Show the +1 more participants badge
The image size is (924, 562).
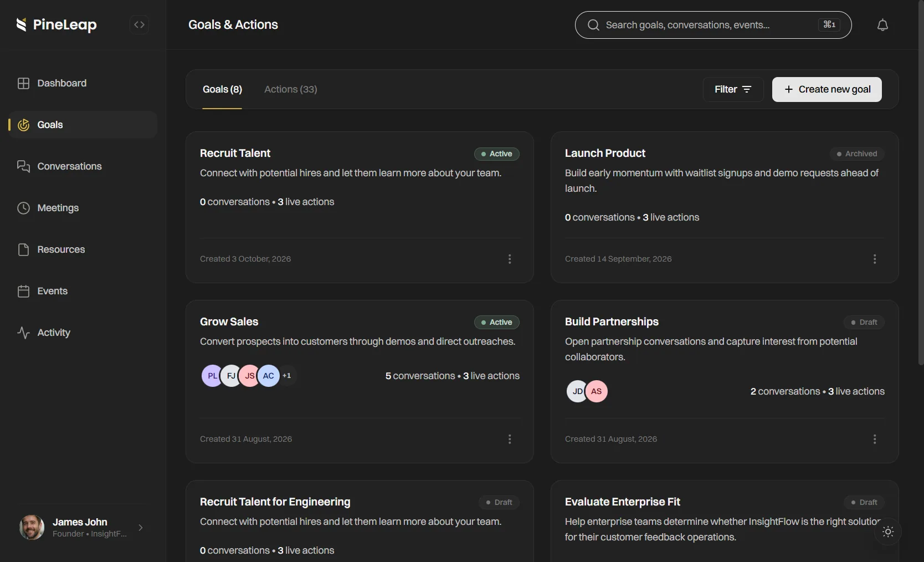point(287,376)
